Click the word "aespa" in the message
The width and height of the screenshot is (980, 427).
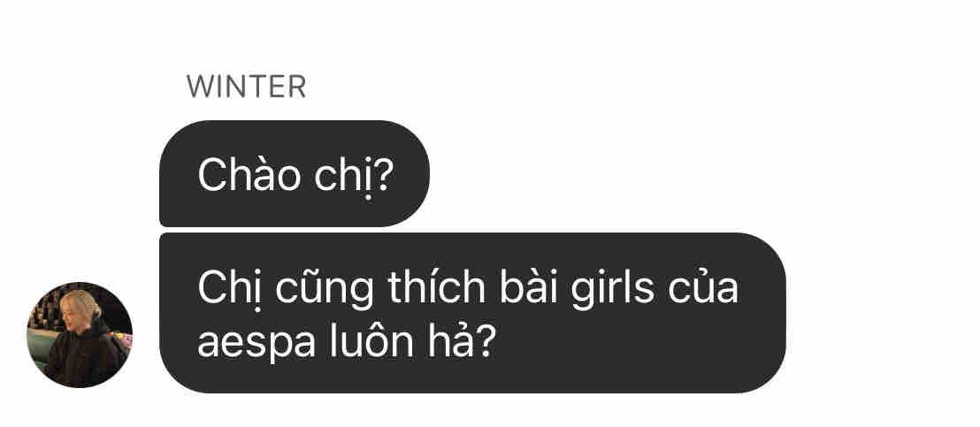coord(256,345)
